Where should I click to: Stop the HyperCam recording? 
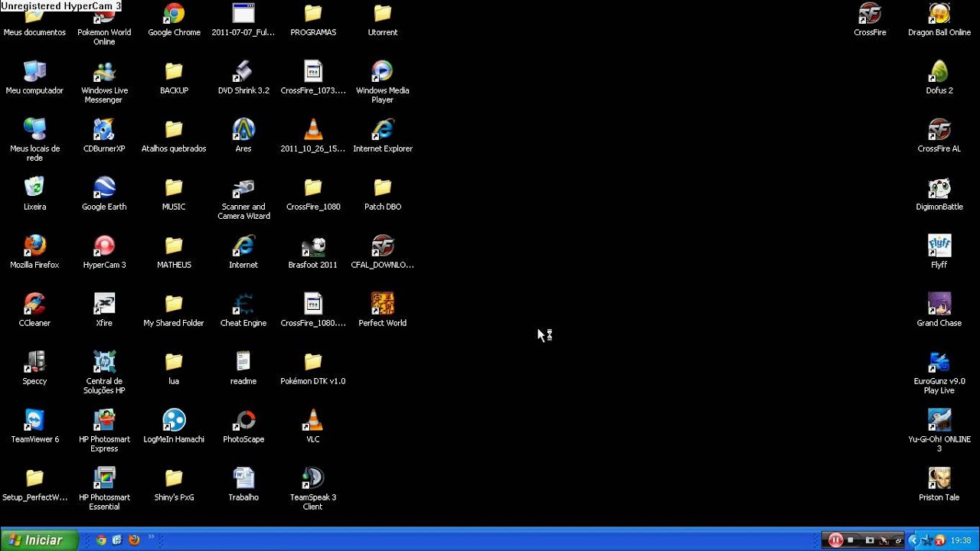coord(851,540)
